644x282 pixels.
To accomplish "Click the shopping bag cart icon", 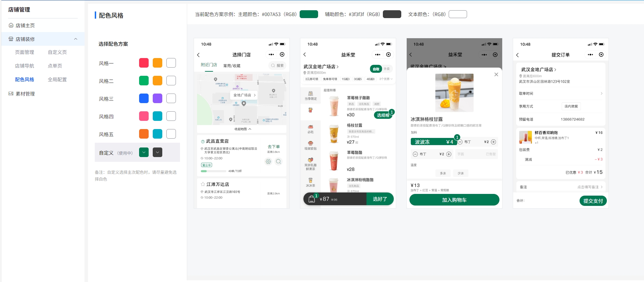I will click(x=312, y=199).
